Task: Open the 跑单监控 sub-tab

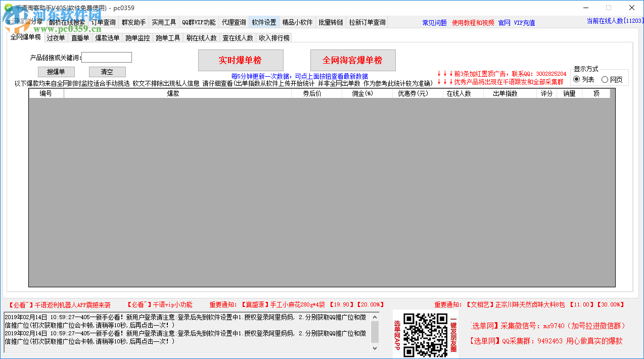Action: click(x=137, y=38)
